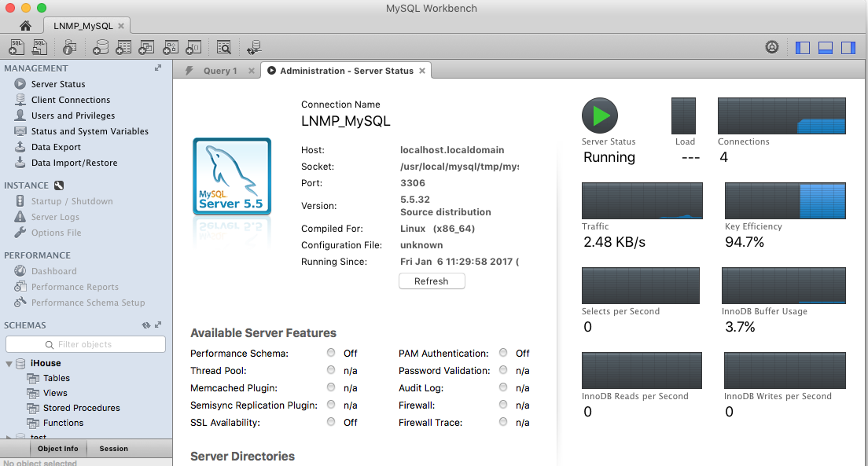Toggle the left sidebar panel icon
This screenshot has height=466, width=868.
coord(803,48)
